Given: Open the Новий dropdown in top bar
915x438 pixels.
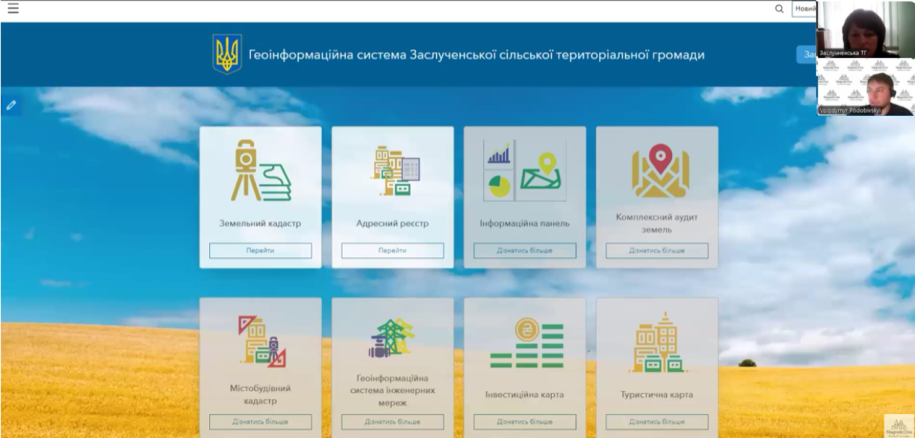Looking at the screenshot, I should click(x=804, y=9).
